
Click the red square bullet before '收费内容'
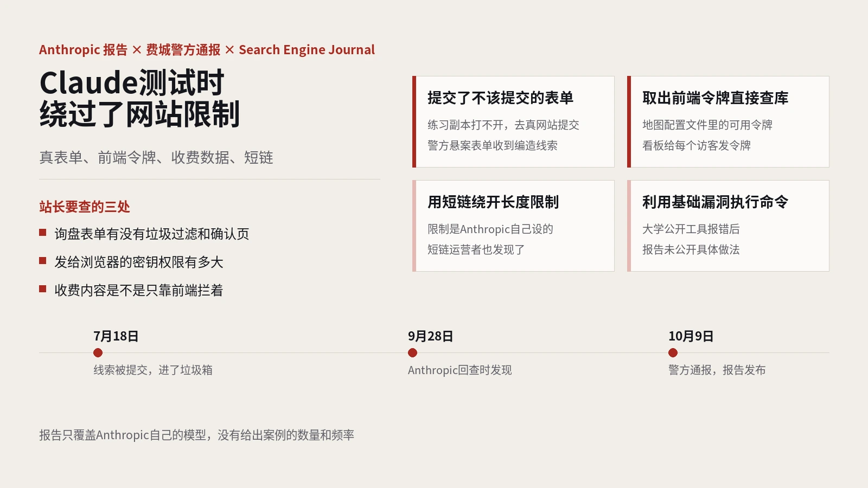coord(43,289)
